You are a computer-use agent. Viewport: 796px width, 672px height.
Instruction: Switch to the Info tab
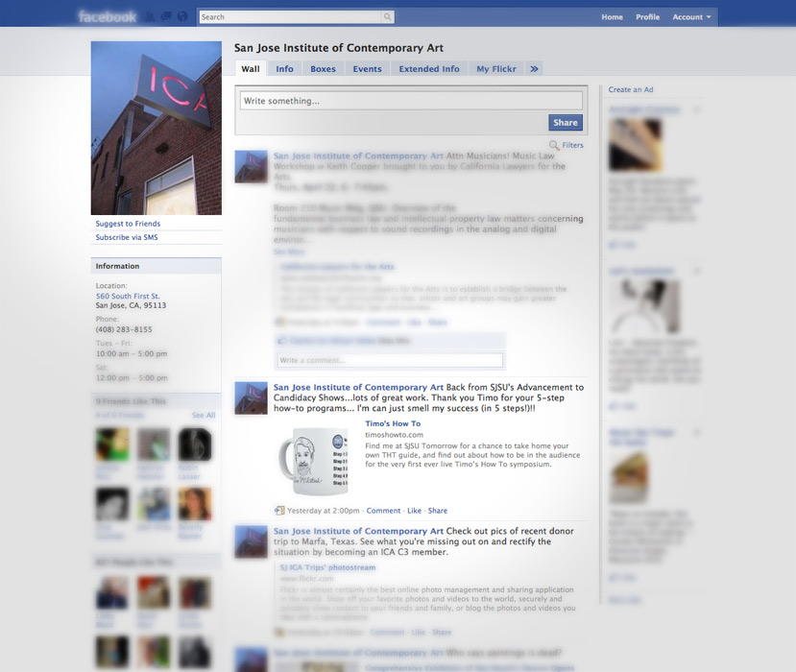pyautogui.click(x=284, y=69)
